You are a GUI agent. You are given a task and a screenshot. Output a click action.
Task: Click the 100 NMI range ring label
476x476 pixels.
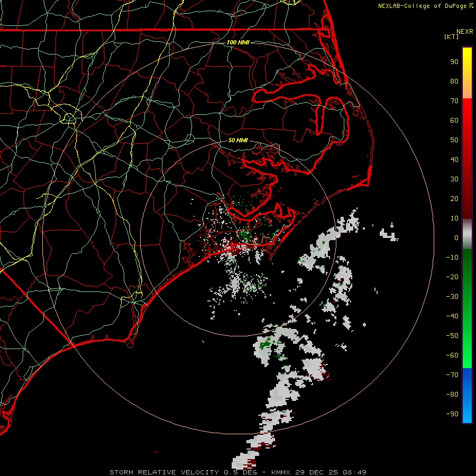pyautogui.click(x=238, y=42)
